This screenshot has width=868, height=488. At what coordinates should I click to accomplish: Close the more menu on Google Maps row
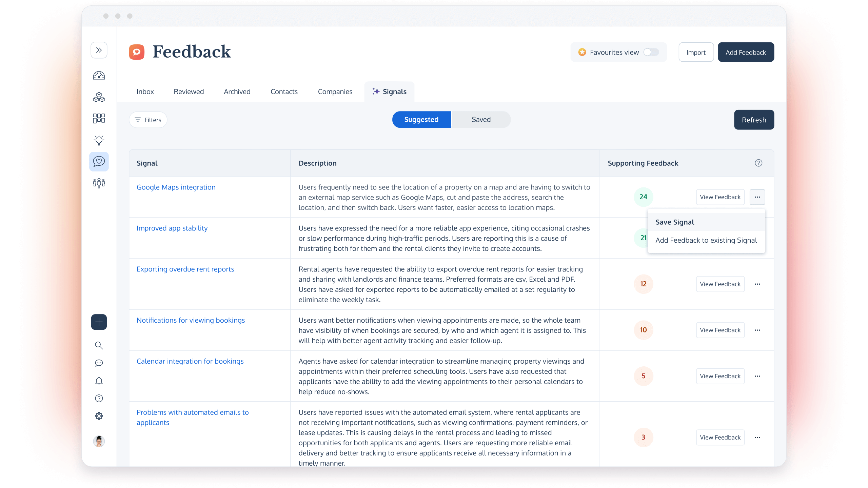point(757,197)
